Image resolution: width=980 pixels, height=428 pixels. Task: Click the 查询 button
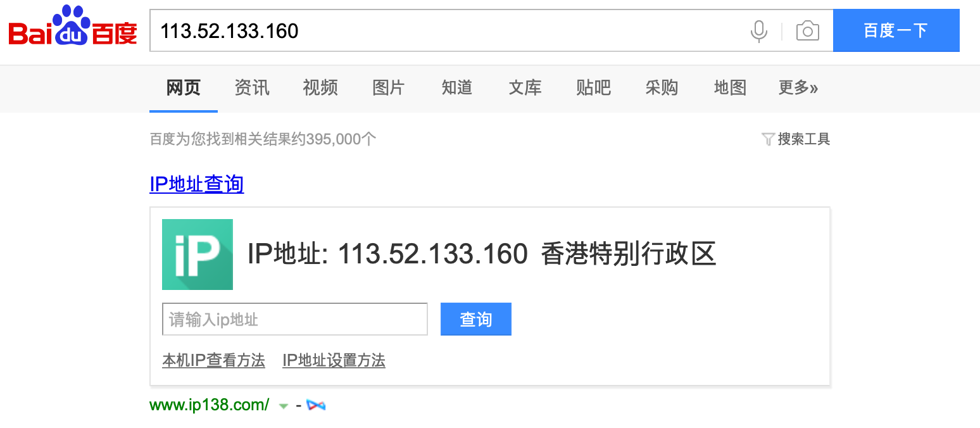(x=476, y=319)
